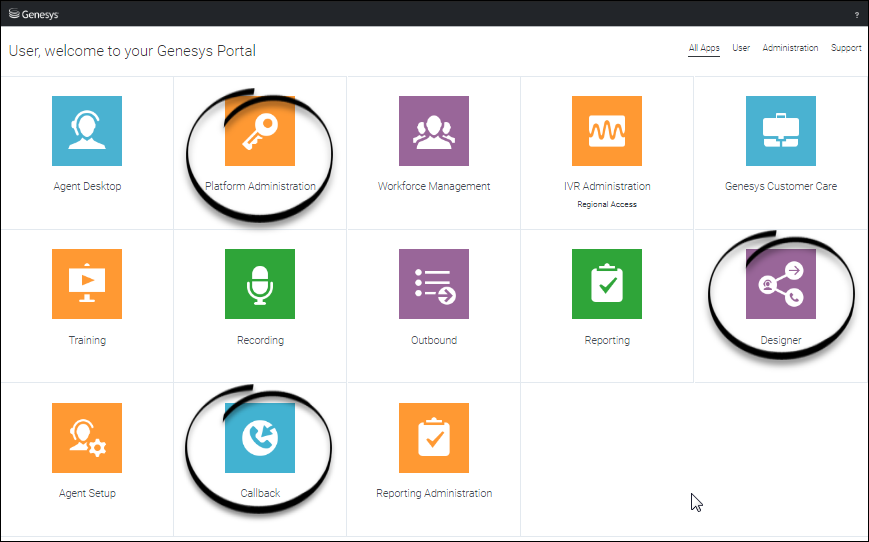Switch to the All Apps tab

click(x=704, y=48)
